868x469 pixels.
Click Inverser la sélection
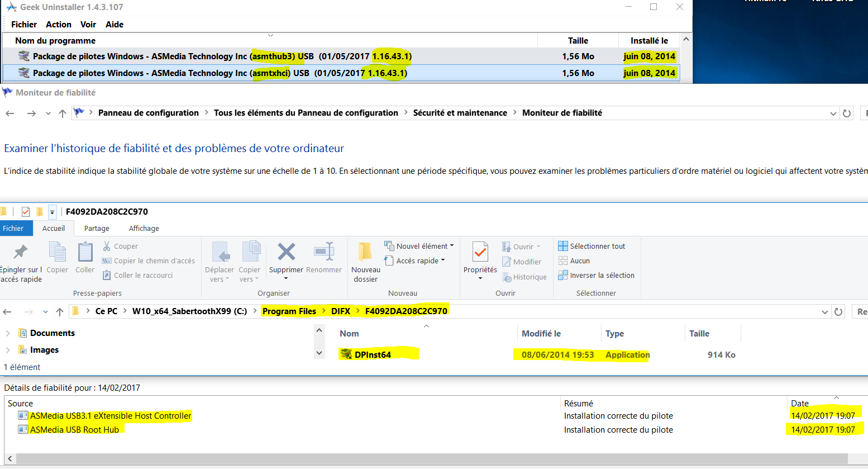[596, 275]
